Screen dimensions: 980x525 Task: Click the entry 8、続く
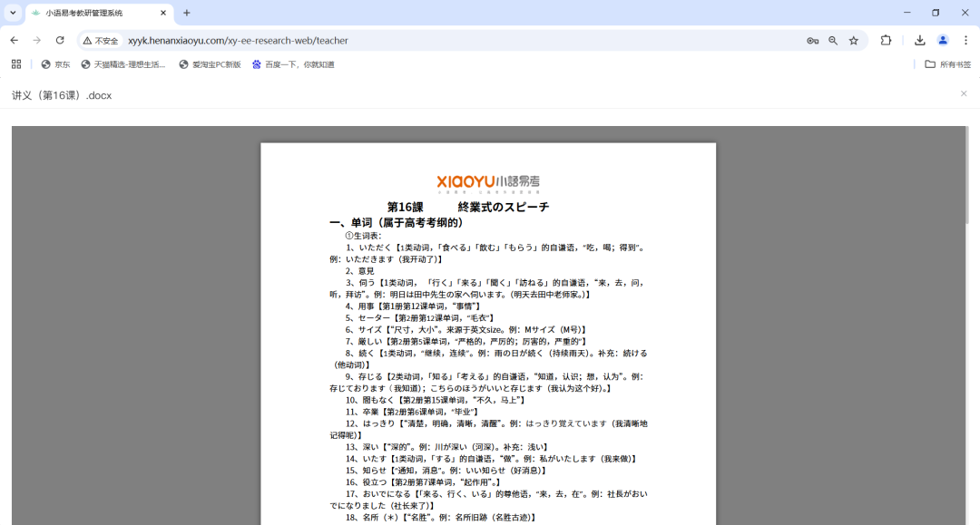489,359
